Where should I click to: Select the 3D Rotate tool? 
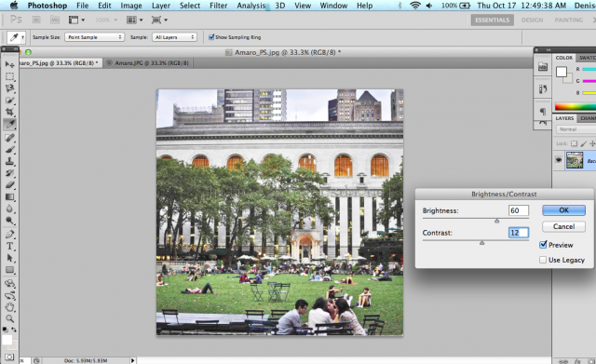click(9, 283)
